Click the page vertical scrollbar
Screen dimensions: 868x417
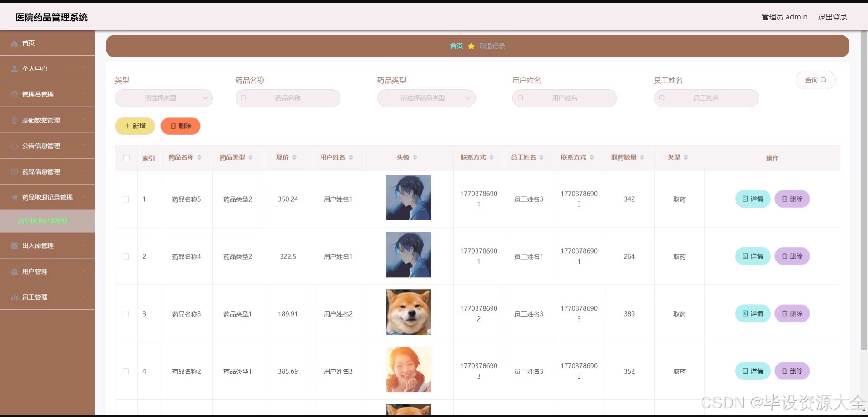tap(864, 190)
